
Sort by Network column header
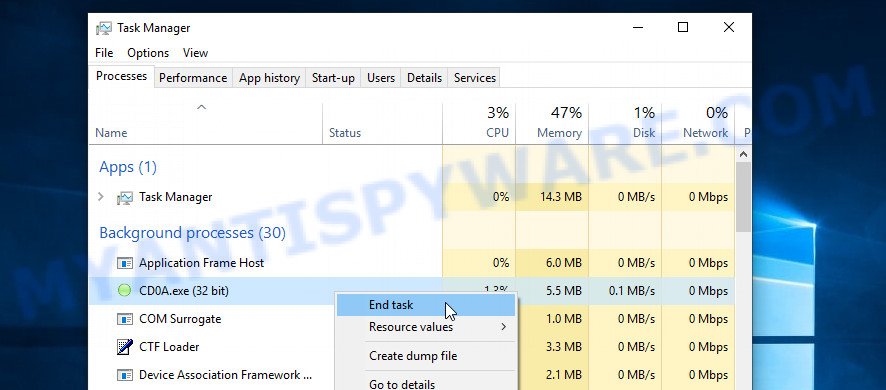coord(705,133)
